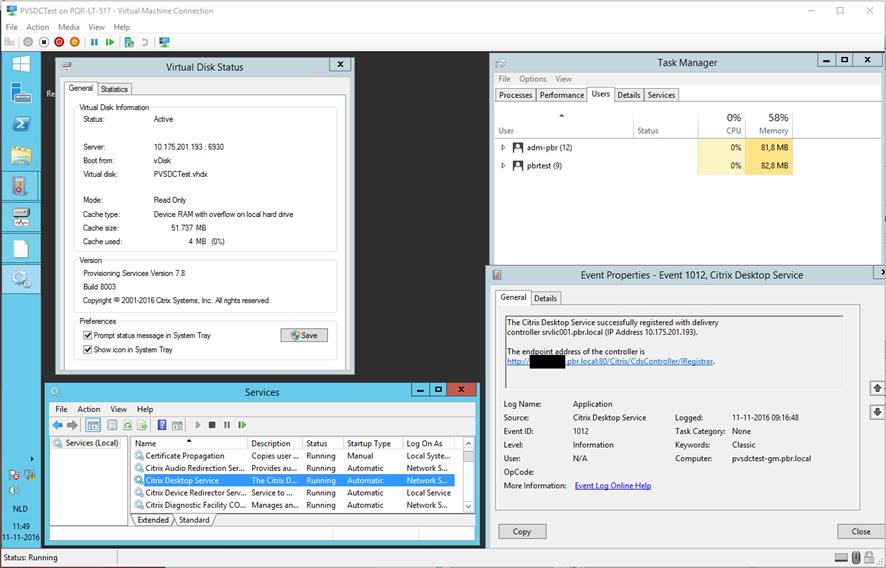The image size is (886, 568).
Task: Expand the pbrtest (9) user row
Action: (x=503, y=166)
